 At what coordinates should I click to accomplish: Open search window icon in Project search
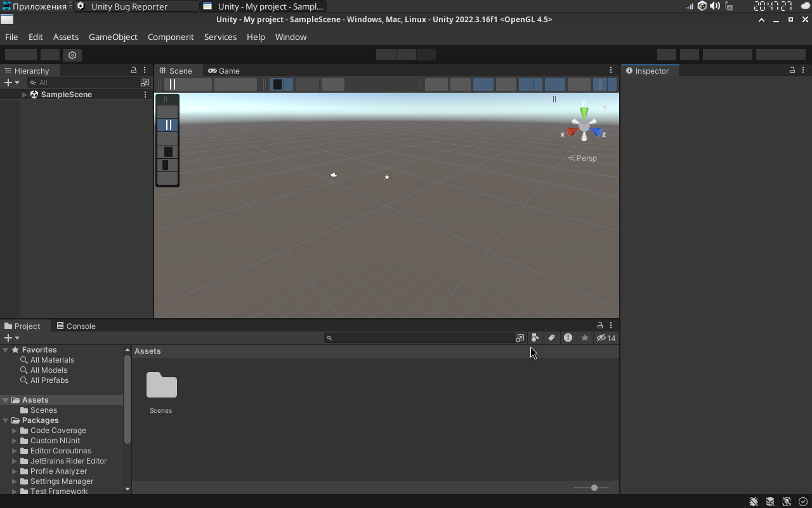(520, 338)
